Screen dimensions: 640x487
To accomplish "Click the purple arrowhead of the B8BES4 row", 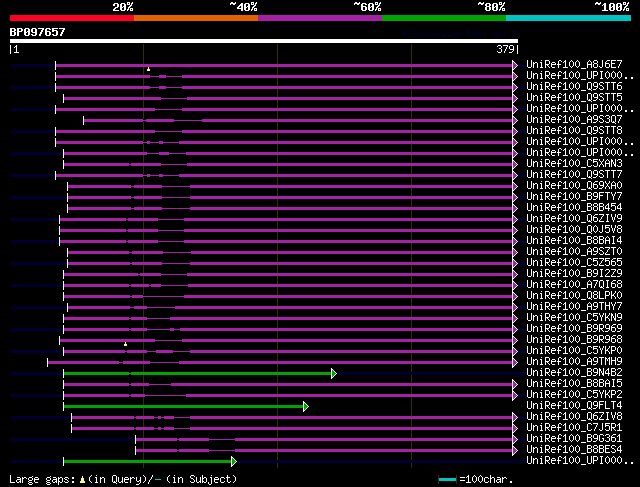I will coord(515,451).
